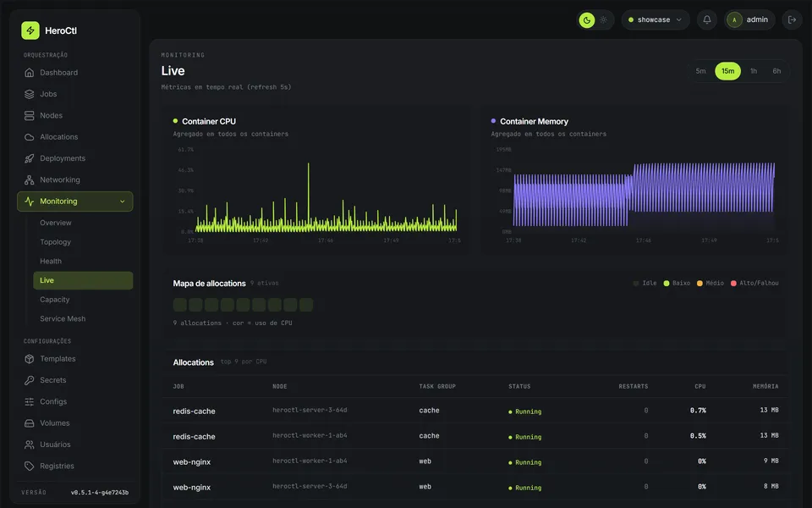Open the admin user menu
812x508 pixels.
click(749, 19)
